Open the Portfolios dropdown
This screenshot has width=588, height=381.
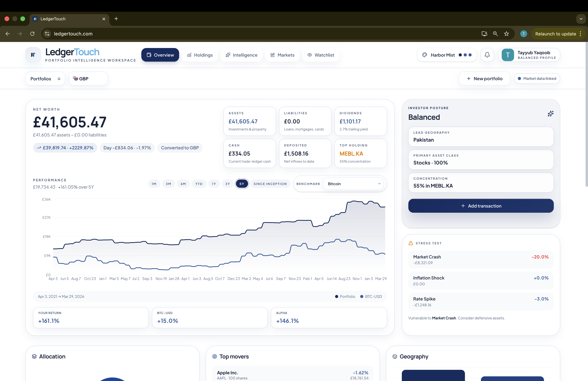[x=45, y=78]
